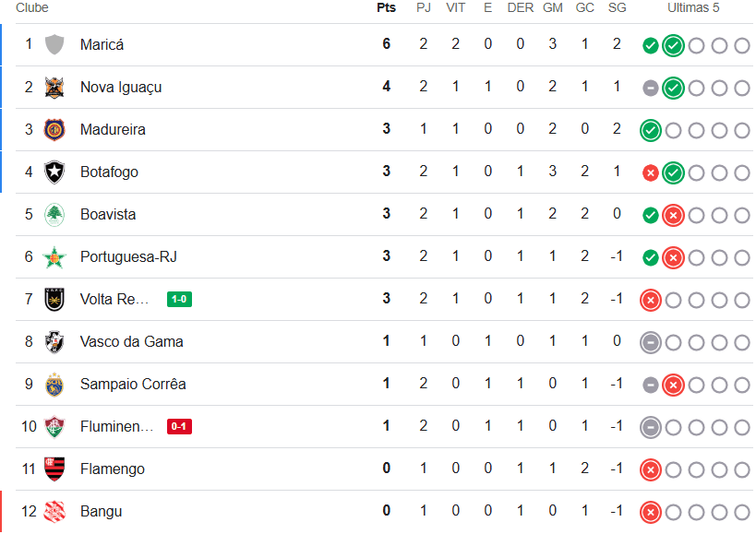
Task: Click the Ultimas 5 column header
Action: (x=693, y=8)
